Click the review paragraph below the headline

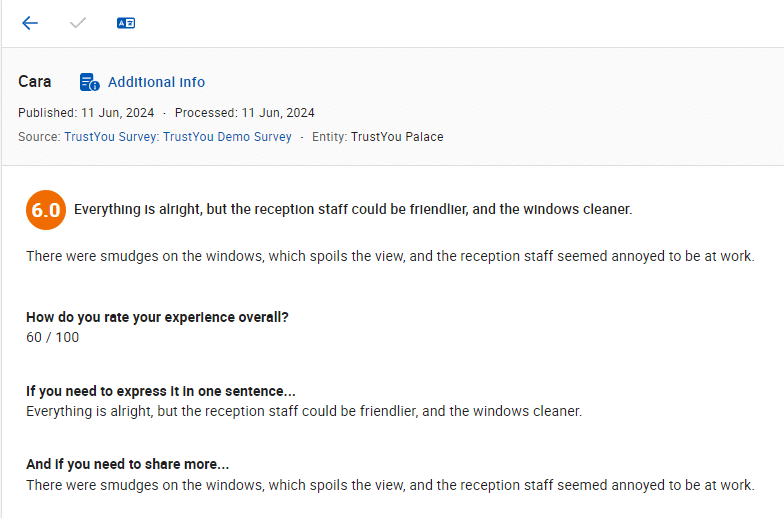390,256
